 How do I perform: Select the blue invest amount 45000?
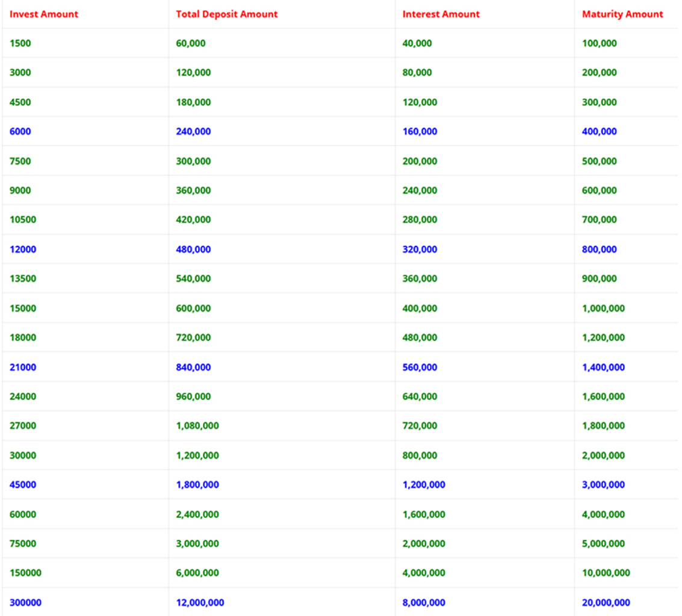[x=23, y=484]
